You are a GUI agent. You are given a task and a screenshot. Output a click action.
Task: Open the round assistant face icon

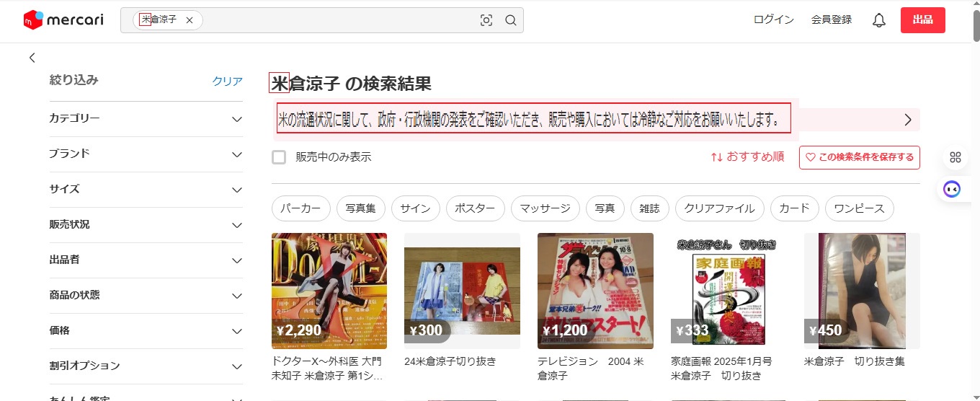953,190
